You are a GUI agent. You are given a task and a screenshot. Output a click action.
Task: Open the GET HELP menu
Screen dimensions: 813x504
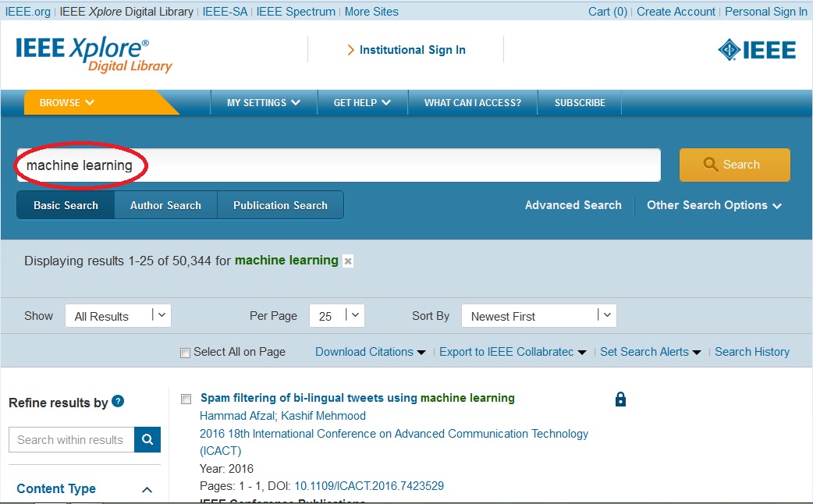pos(362,103)
